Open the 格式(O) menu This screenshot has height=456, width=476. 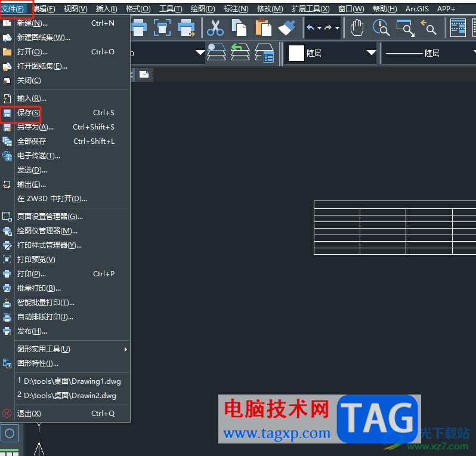click(x=138, y=9)
